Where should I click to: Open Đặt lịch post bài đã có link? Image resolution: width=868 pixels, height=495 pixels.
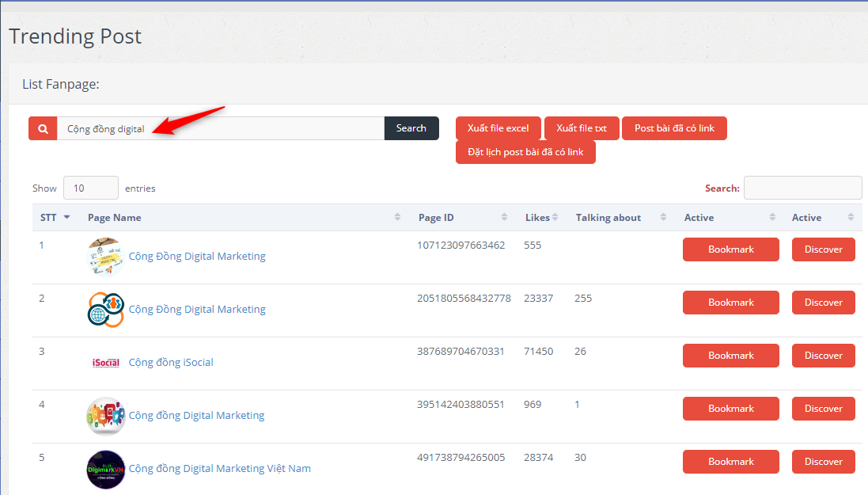(525, 152)
